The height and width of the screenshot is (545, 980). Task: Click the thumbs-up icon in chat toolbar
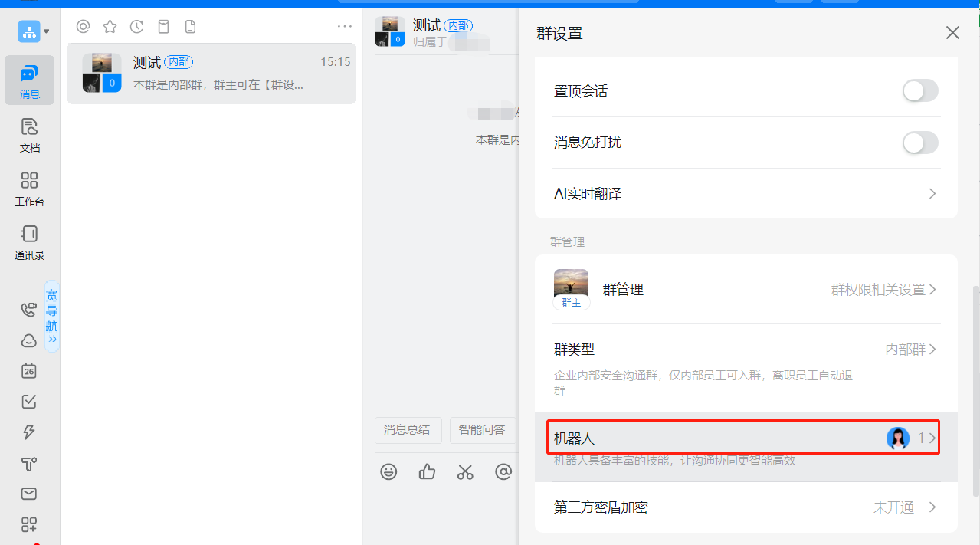point(427,471)
